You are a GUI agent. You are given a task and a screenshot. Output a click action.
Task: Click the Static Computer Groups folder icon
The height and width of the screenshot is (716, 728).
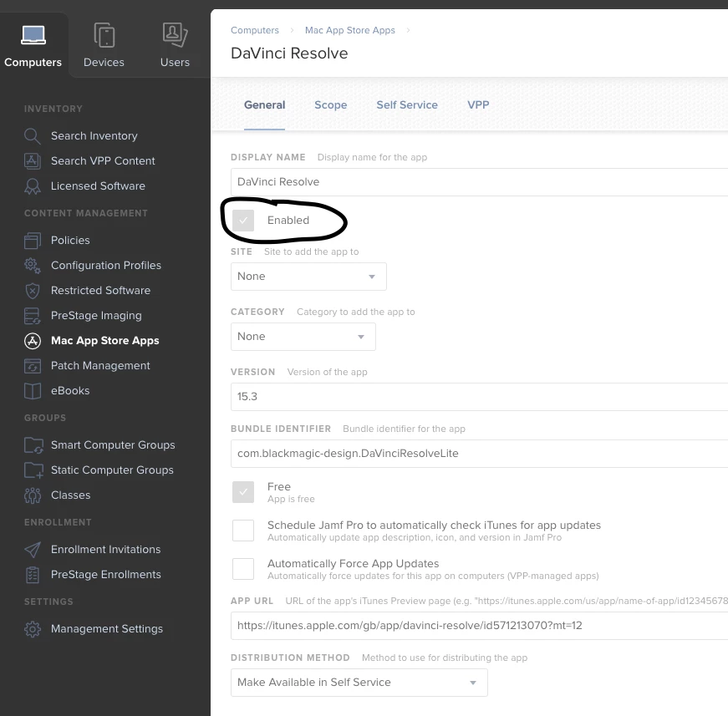(33, 470)
